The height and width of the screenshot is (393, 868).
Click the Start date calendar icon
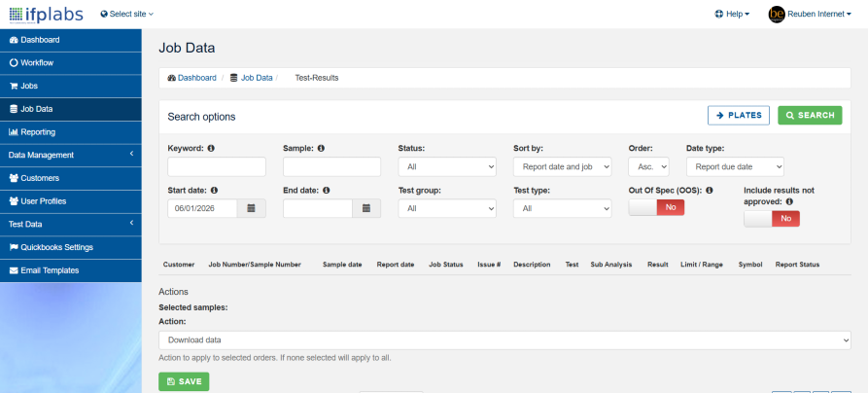coord(252,208)
